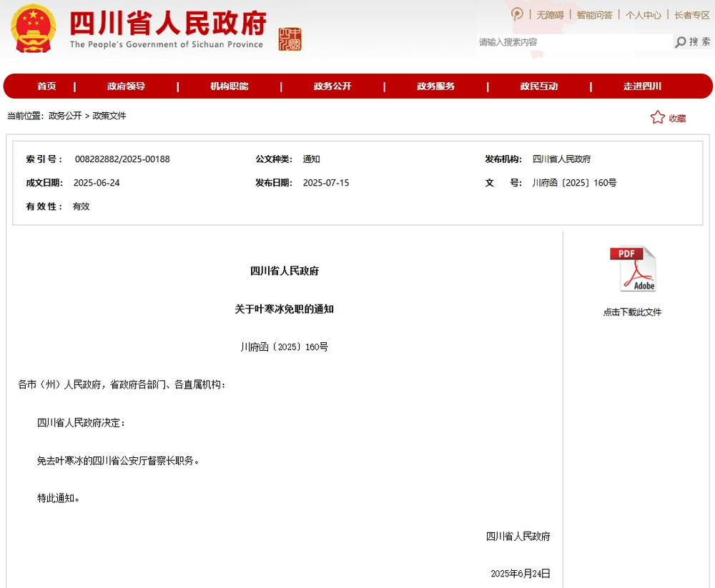Screen dimensions: 715x588
Task: Click the search magnifier icon
Action: (x=681, y=42)
